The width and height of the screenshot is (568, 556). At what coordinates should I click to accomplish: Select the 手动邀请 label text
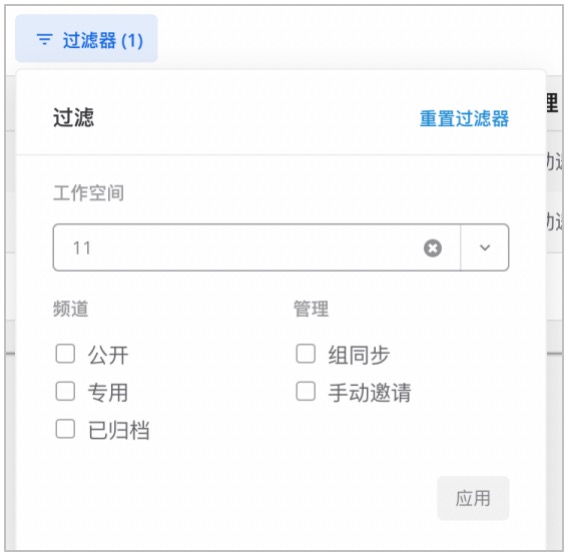[x=369, y=393]
